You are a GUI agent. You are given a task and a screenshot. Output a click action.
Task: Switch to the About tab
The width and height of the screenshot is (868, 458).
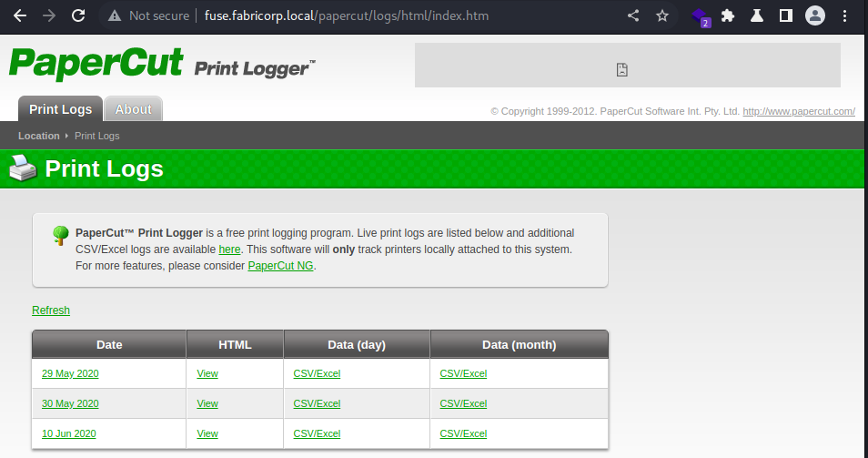pos(134,108)
